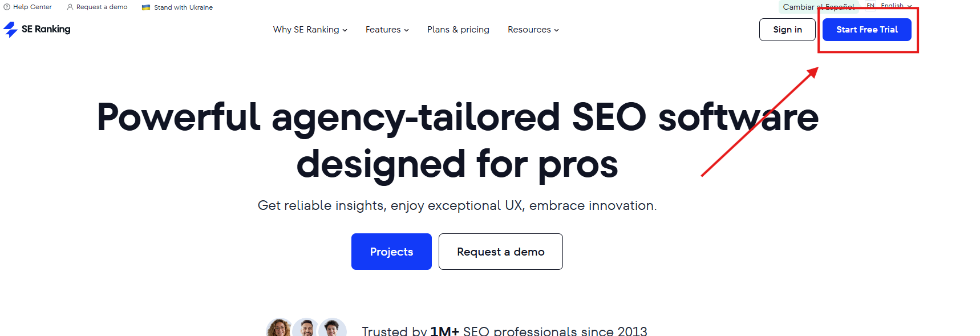
Task: Expand the Resources dropdown menu
Action: (x=533, y=30)
